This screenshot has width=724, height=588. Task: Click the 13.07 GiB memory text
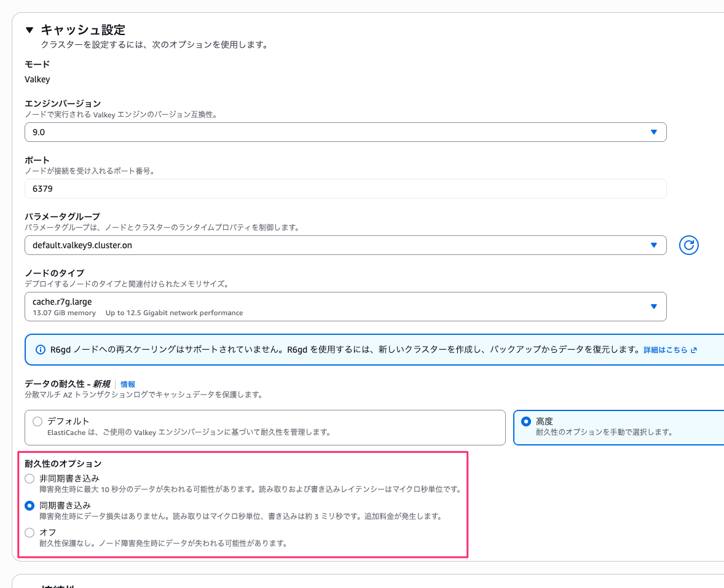[x=64, y=313]
